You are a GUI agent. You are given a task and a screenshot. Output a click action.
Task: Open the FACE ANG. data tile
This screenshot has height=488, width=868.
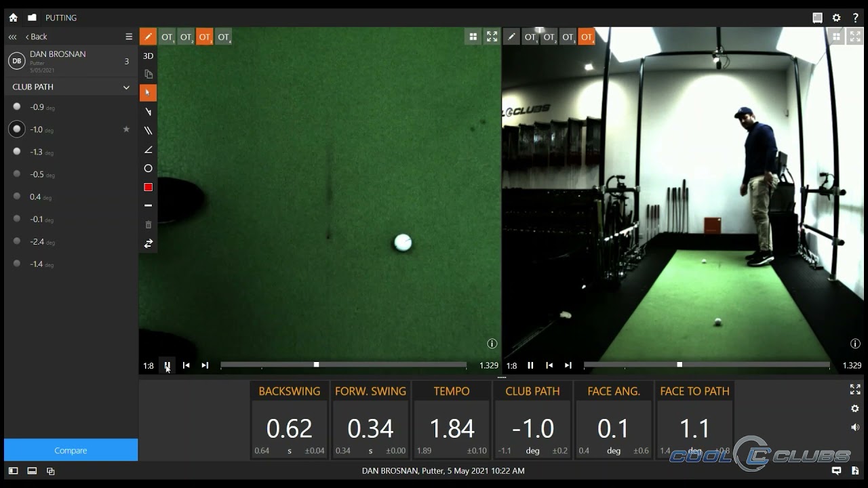click(x=613, y=420)
